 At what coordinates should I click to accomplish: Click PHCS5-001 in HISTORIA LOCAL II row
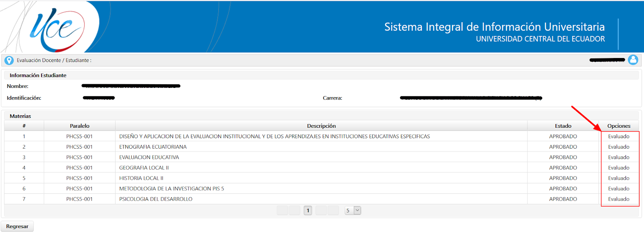pos(79,178)
